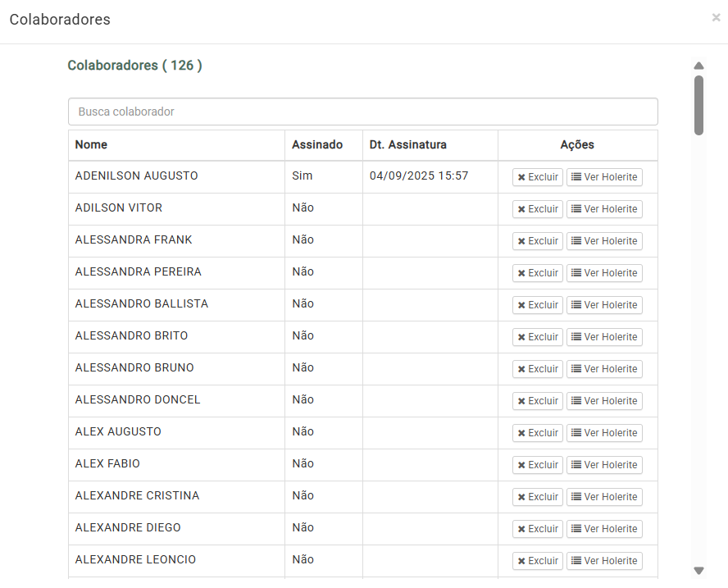728x588 pixels.
Task: Click the Nome column header
Action: coord(91,145)
